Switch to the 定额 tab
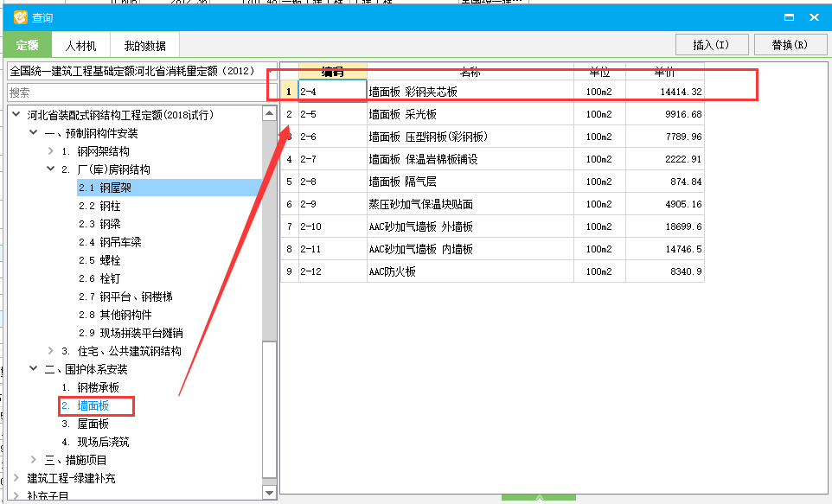The width and height of the screenshot is (832, 504). click(x=27, y=45)
